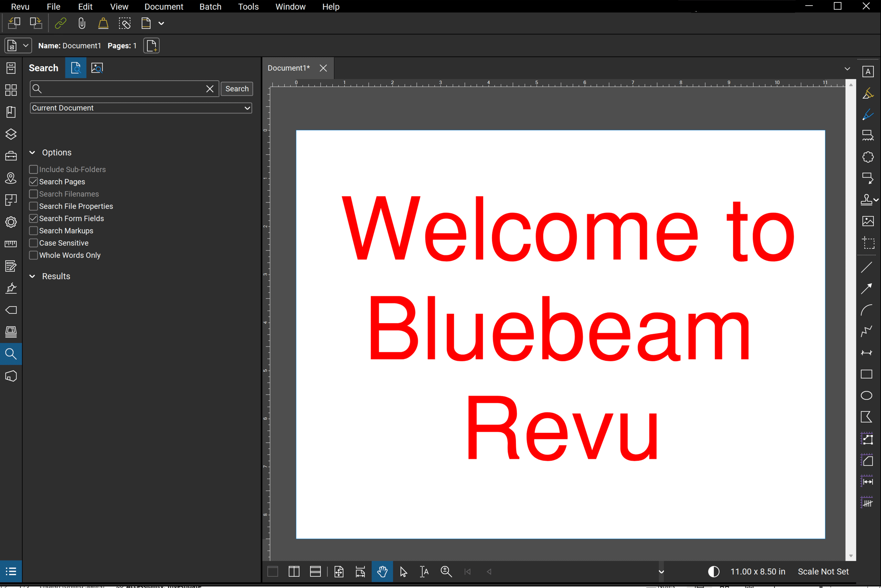Open the Batch menu
Screen dimensions: 881x588
210,7
